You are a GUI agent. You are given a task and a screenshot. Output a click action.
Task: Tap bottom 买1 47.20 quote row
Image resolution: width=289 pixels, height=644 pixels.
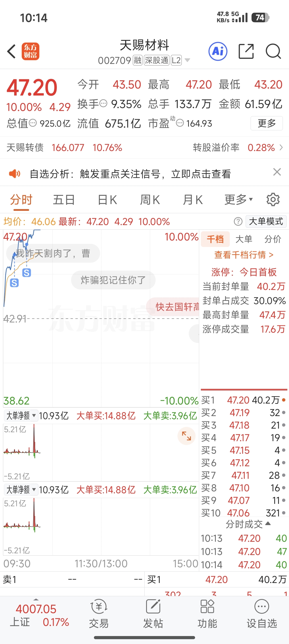[x=217, y=579]
